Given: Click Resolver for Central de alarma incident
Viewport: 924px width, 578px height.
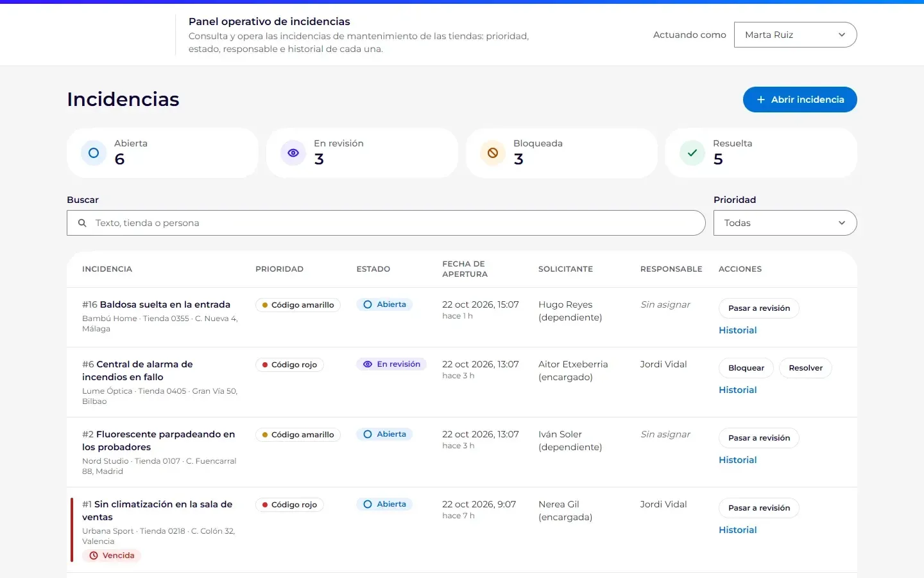Looking at the screenshot, I should 805,368.
